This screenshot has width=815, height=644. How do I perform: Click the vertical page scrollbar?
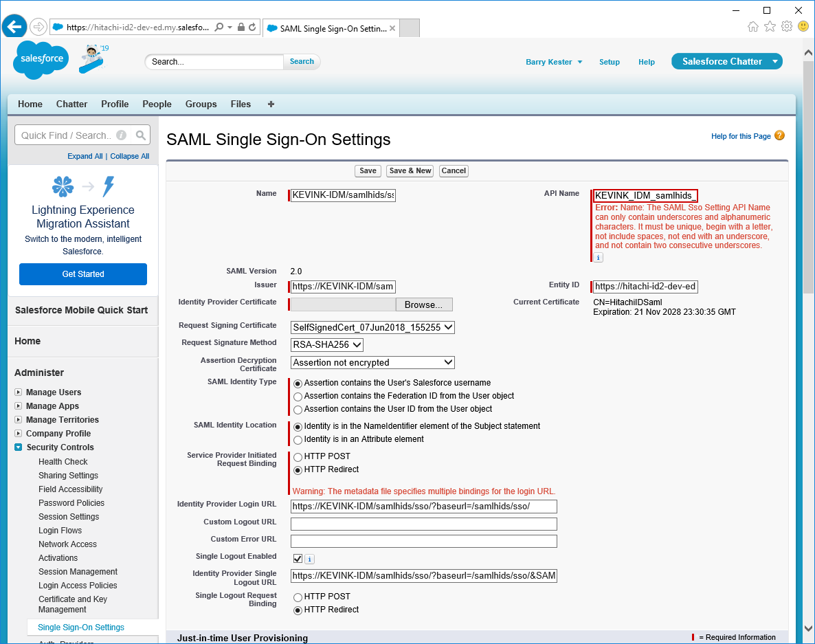pyautogui.click(x=808, y=275)
